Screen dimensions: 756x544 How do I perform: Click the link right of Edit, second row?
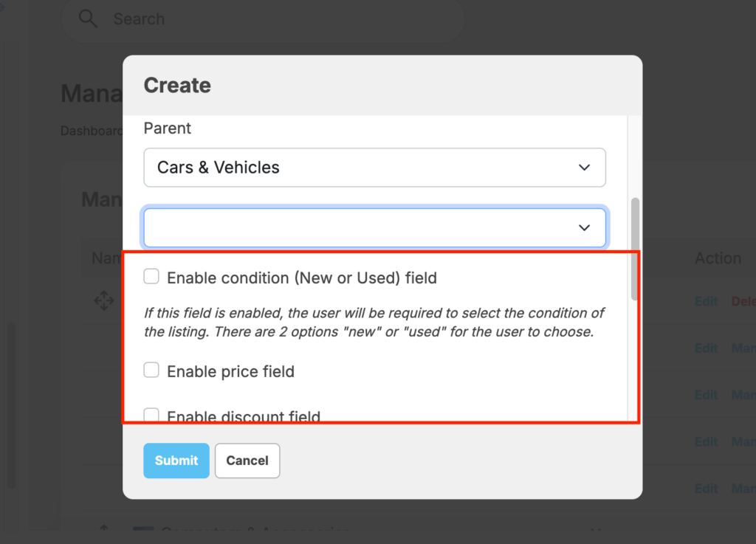click(743, 348)
